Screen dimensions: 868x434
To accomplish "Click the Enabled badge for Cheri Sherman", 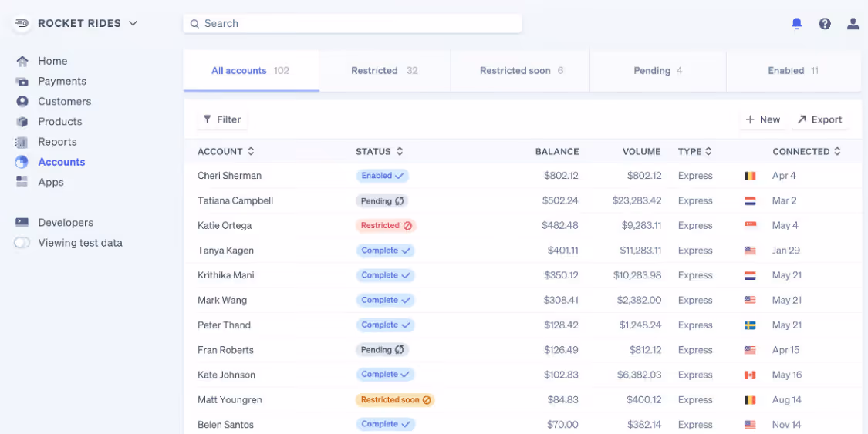I will pos(383,176).
